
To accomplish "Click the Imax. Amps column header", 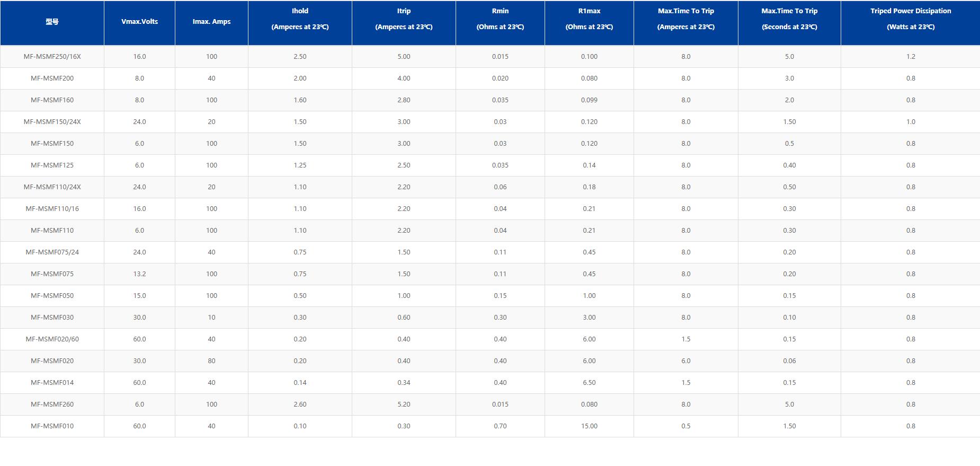I will [211, 22].
